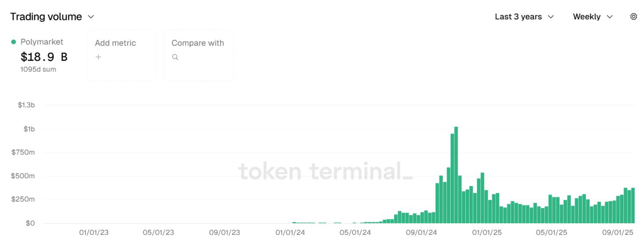Click the search icon under Compare with
Viewport: 644px width, 243px height.
[175, 57]
